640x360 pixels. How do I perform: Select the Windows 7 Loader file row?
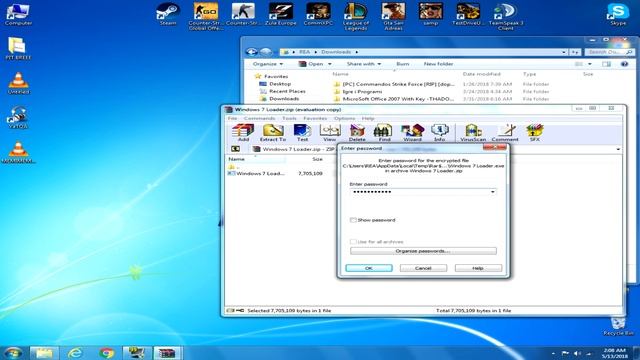276,173
